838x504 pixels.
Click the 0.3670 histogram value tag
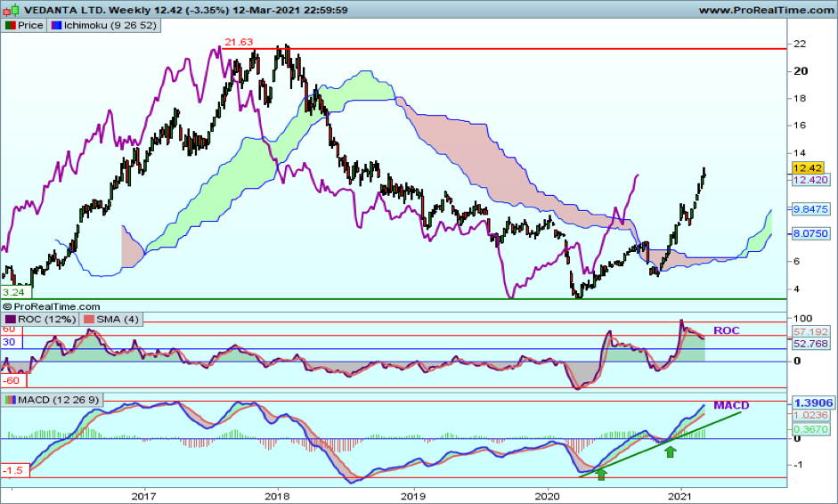pyautogui.click(x=810, y=429)
